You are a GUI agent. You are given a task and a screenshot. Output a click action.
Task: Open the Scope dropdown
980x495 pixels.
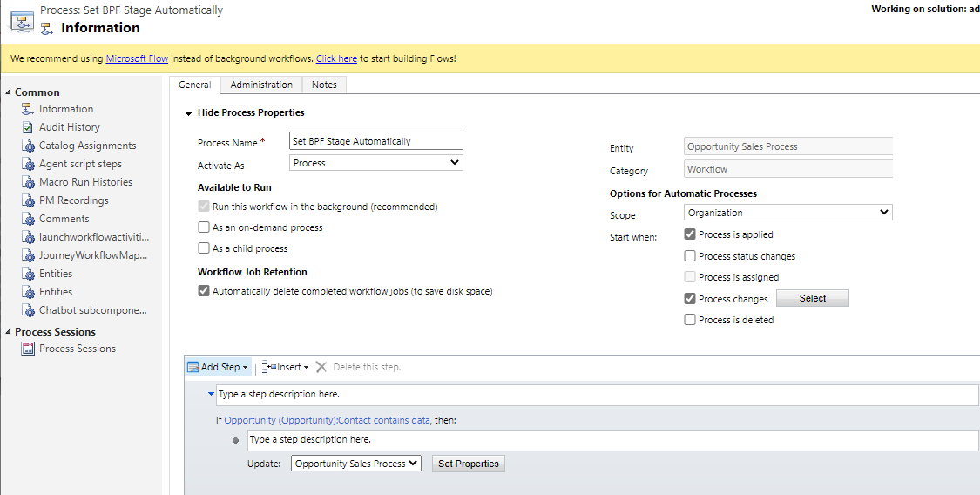[x=788, y=213]
